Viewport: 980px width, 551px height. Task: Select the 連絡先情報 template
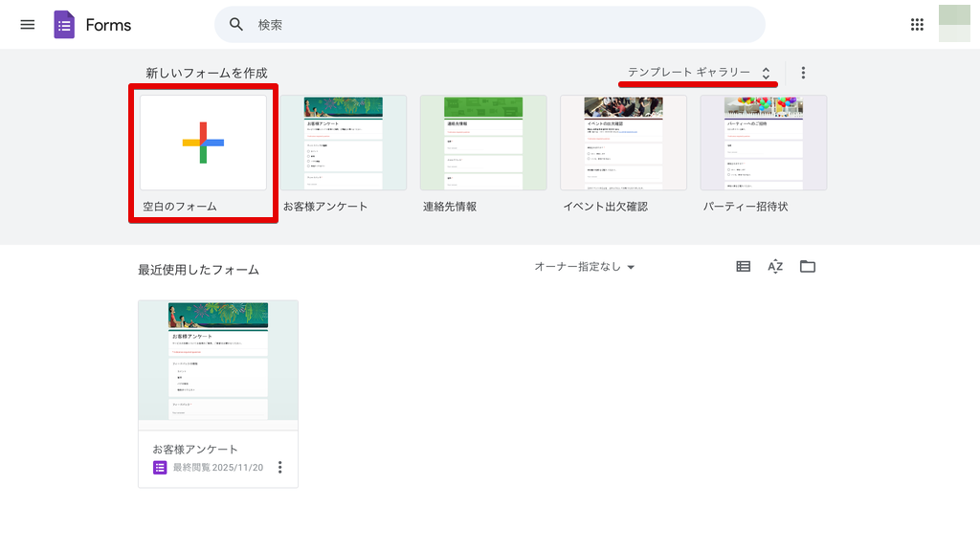click(x=483, y=143)
